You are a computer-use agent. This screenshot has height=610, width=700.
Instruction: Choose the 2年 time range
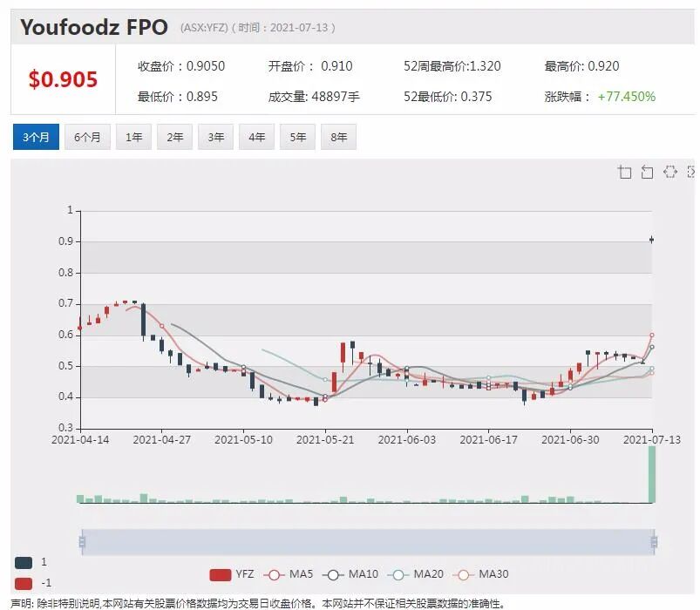[175, 137]
